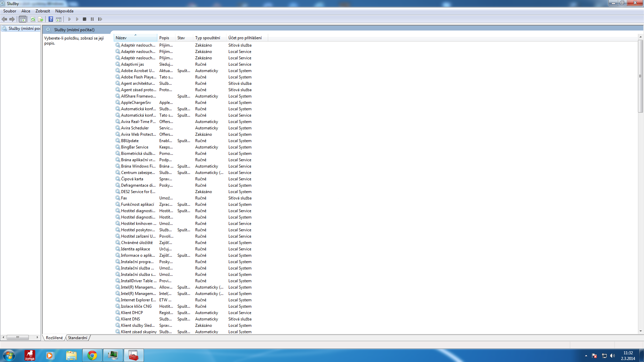Click the Export List toolbar icon
This screenshot has width=644, height=362.
tap(41, 19)
